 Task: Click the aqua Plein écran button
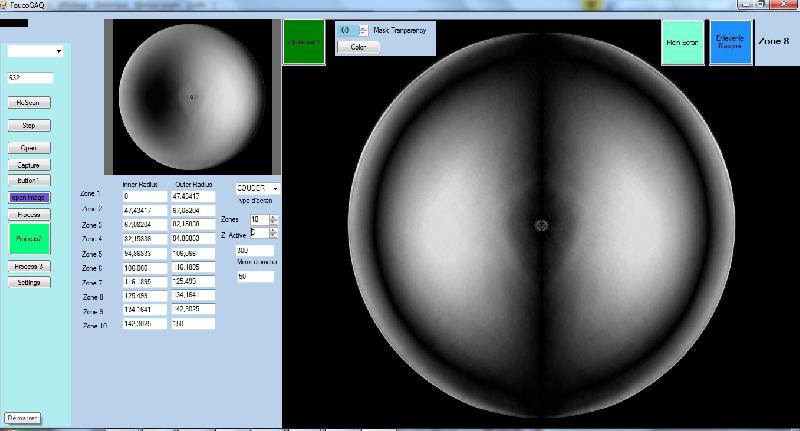(x=683, y=42)
